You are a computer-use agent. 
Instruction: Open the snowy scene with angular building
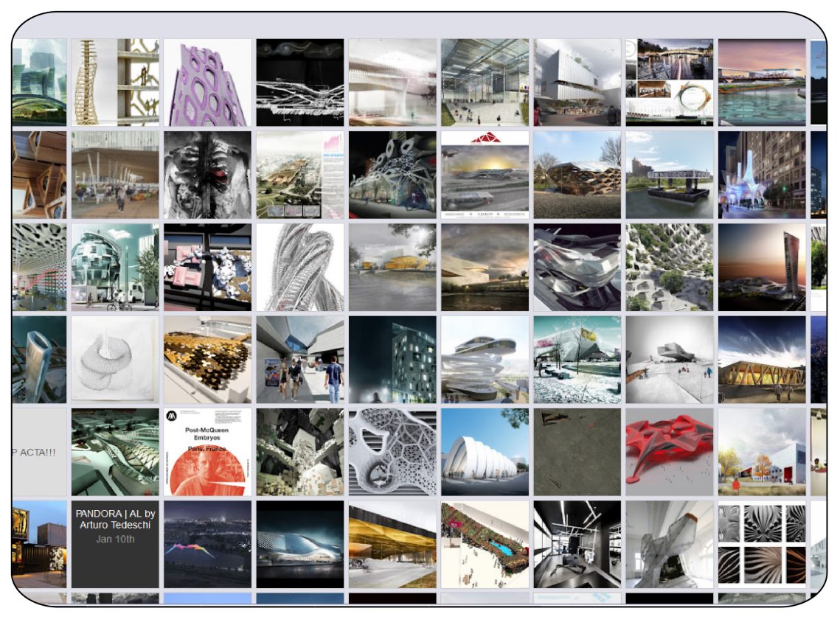point(577,360)
